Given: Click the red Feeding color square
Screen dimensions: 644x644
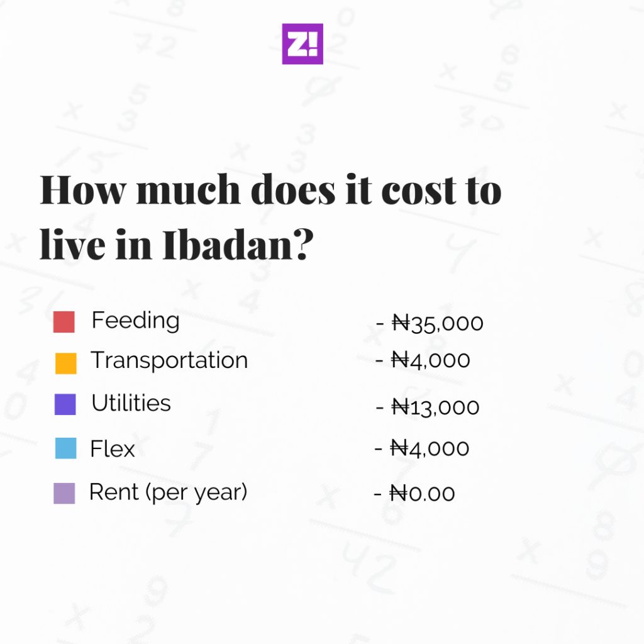Looking at the screenshot, I should (64, 322).
